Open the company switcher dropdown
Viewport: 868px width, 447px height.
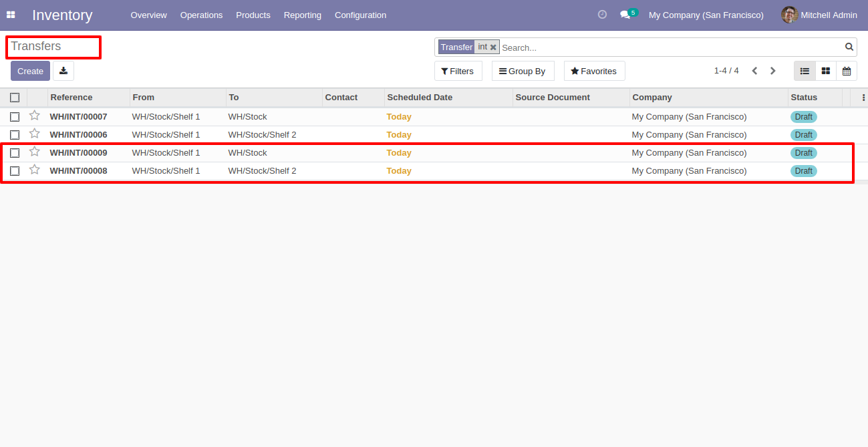coord(706,15)
